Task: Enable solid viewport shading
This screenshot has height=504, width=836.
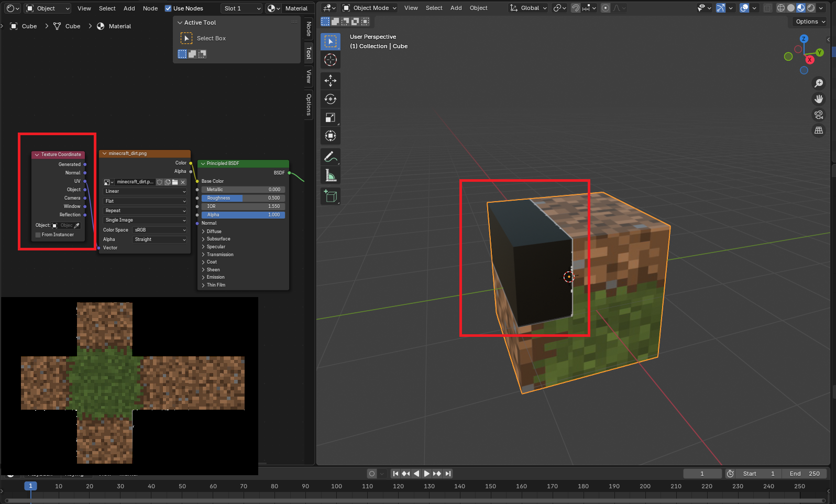Action: pos(791,8)
